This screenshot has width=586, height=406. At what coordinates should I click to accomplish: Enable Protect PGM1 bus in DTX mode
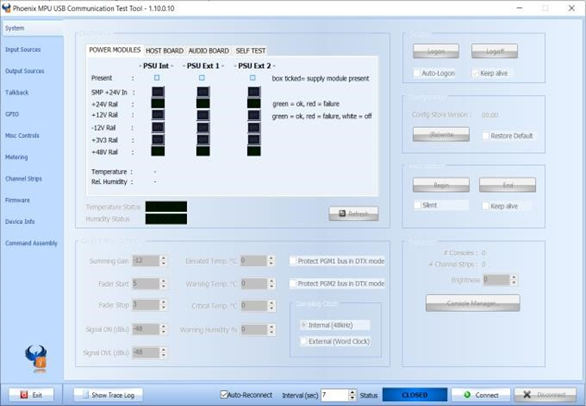(293, 261)
